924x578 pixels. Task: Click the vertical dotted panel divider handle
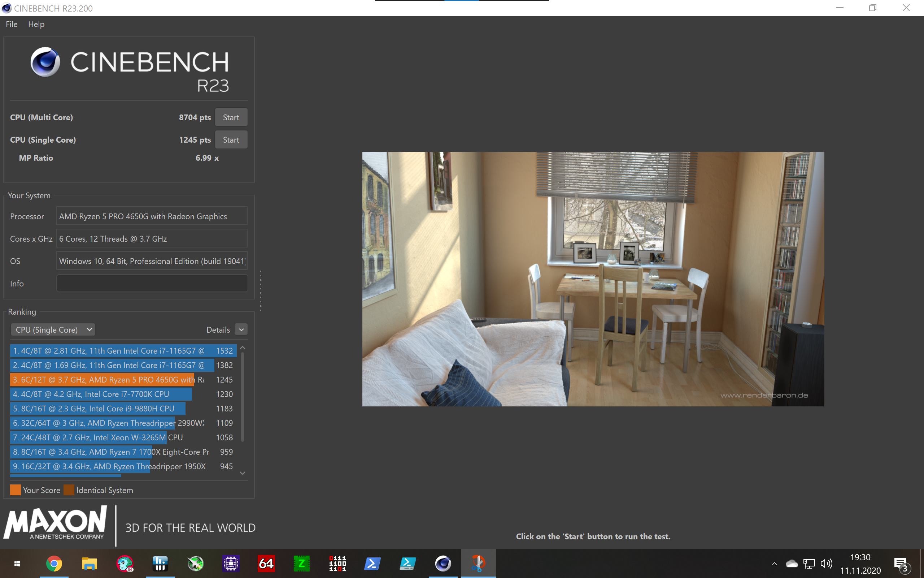click(260, 290)
